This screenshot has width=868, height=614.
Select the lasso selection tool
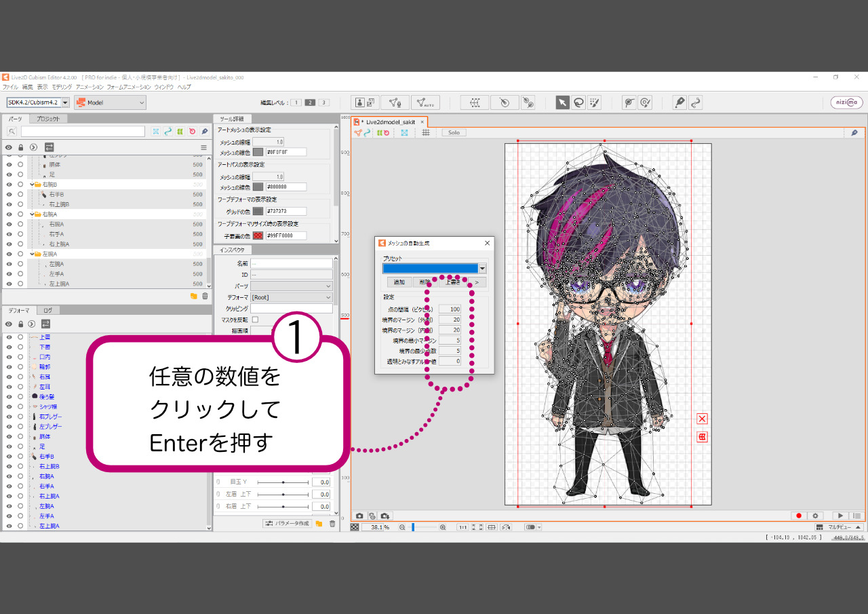[578, 102]
